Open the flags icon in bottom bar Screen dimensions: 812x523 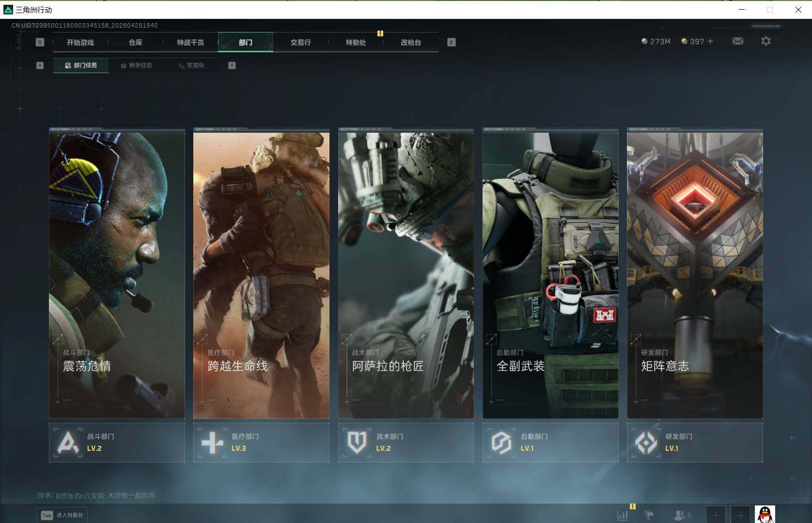649,515
